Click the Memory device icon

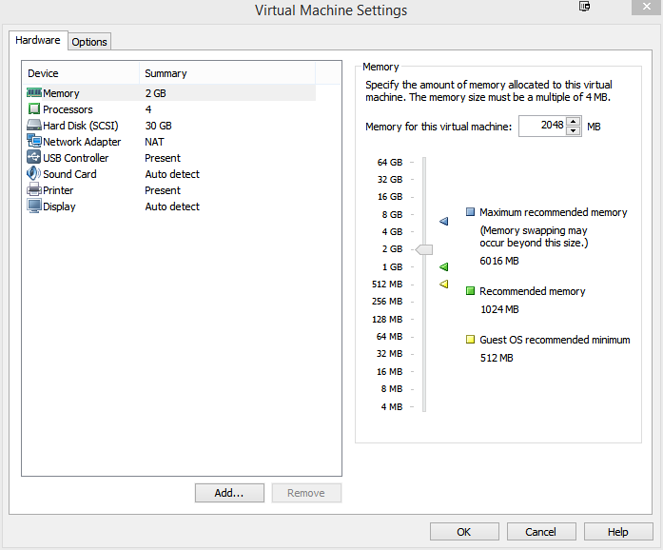click(34, 92)
